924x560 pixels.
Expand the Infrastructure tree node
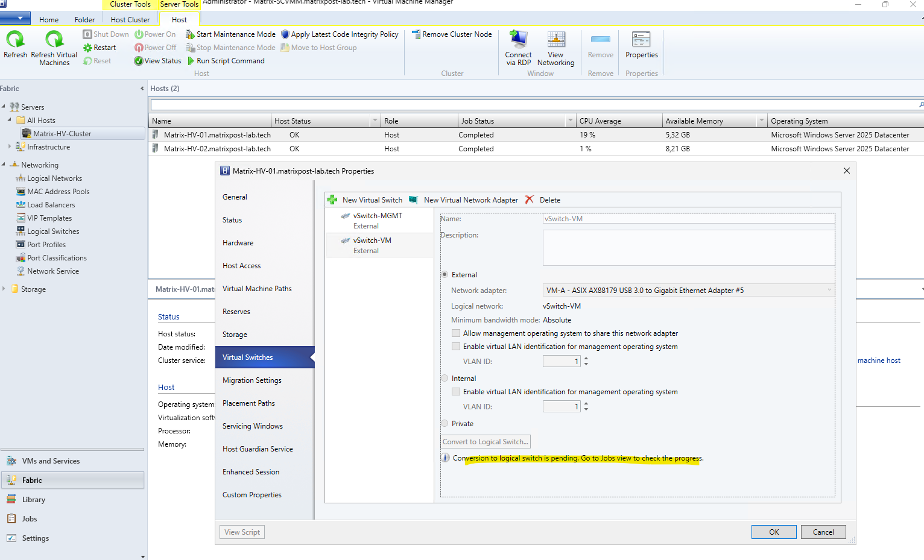[10, 146]
